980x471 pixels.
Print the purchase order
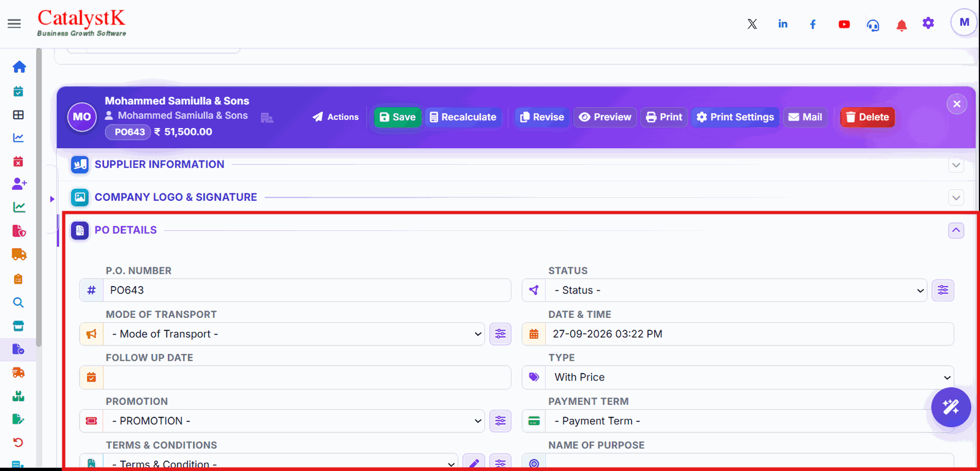coord(664,117)
